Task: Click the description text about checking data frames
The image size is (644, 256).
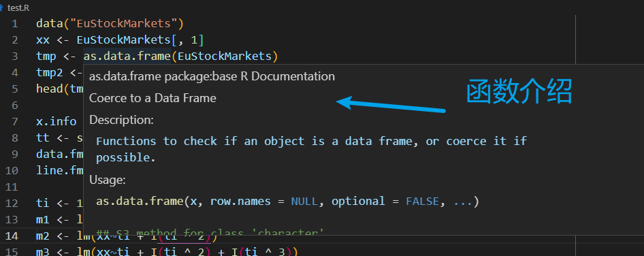Action: click(311, 149)
